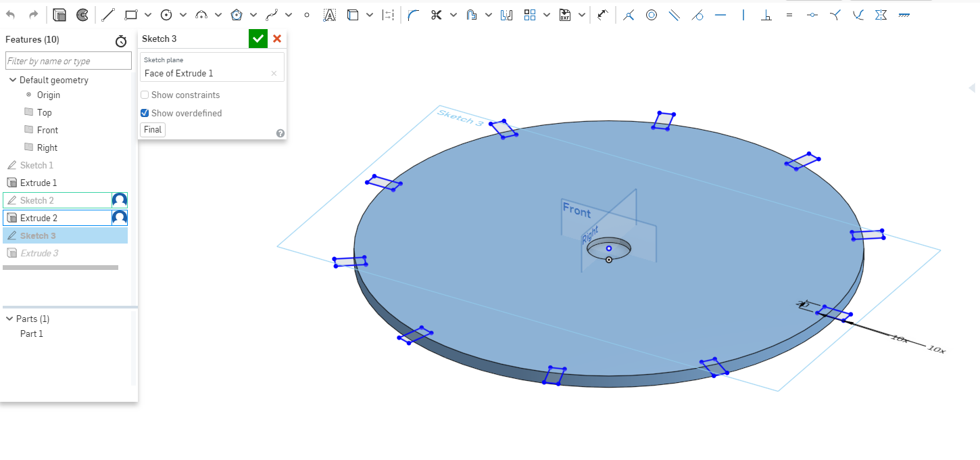Activate the Point sketch tool
The height and width of the screenshot is (460, 980).
307,14
